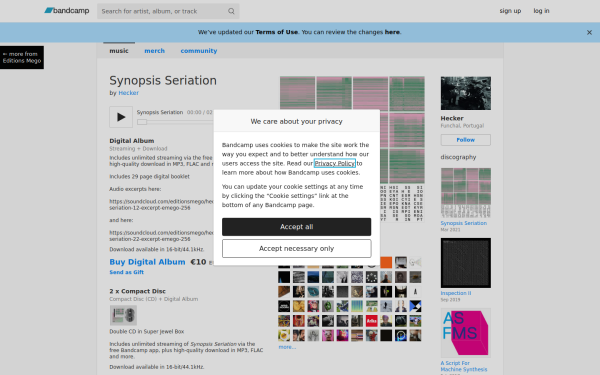Focus the artist, album, or track search field
The width and height of the screenshot is (600, 375).
164,11
